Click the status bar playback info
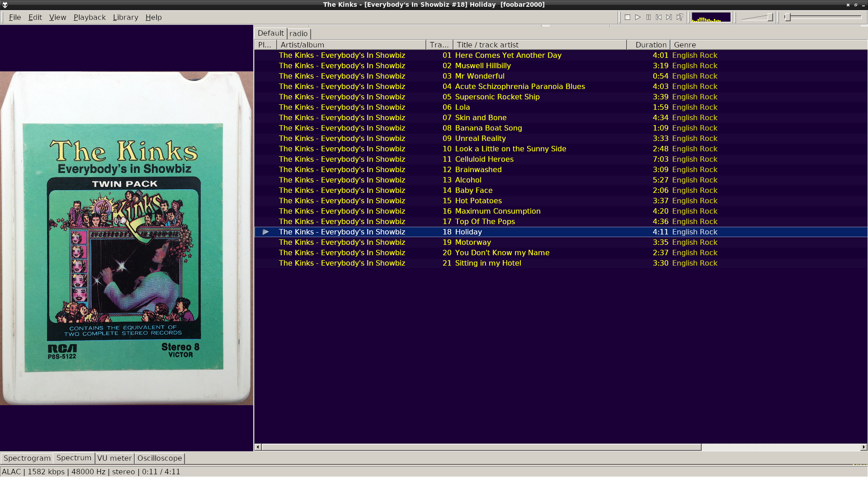Image resolution: width=868 pixels, height=477 pixels. pyautogui.click(x=91, y=472)
